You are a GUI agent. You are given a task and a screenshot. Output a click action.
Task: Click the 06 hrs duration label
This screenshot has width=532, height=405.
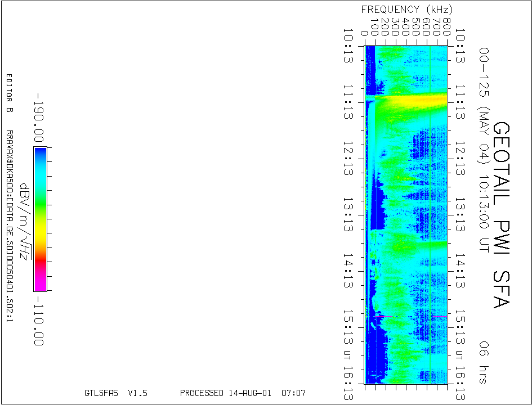coord(482,362)
